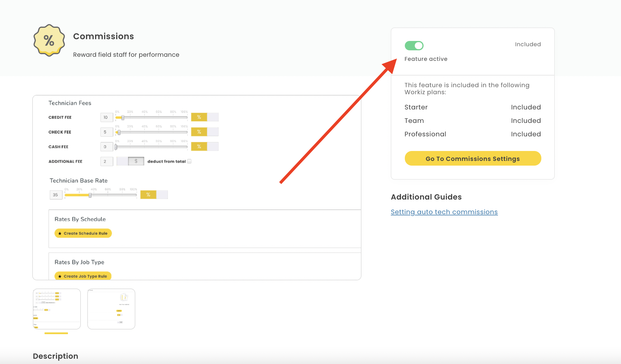The height and width of the screenshot is (364, 621).
Task: Click the Credit Fee percent toggle
Action: point(199,117)
